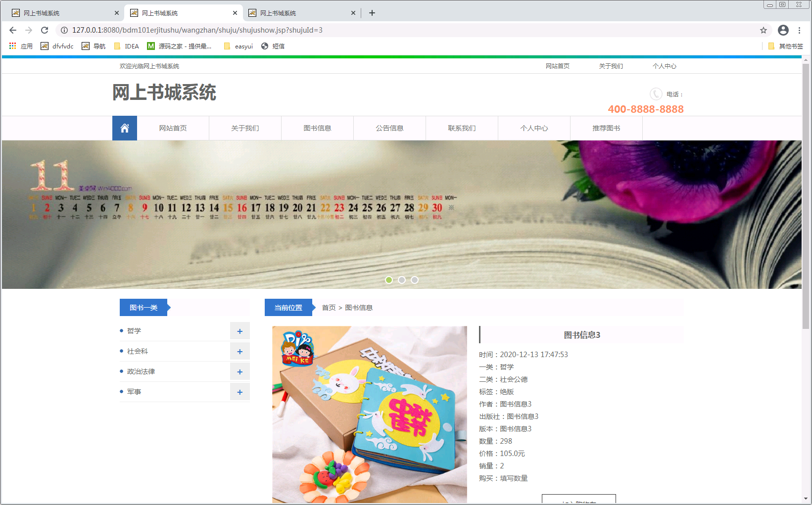Click the home icon in navigation bar
Viewport: 812px width, 505px height.
pos(125,128)
